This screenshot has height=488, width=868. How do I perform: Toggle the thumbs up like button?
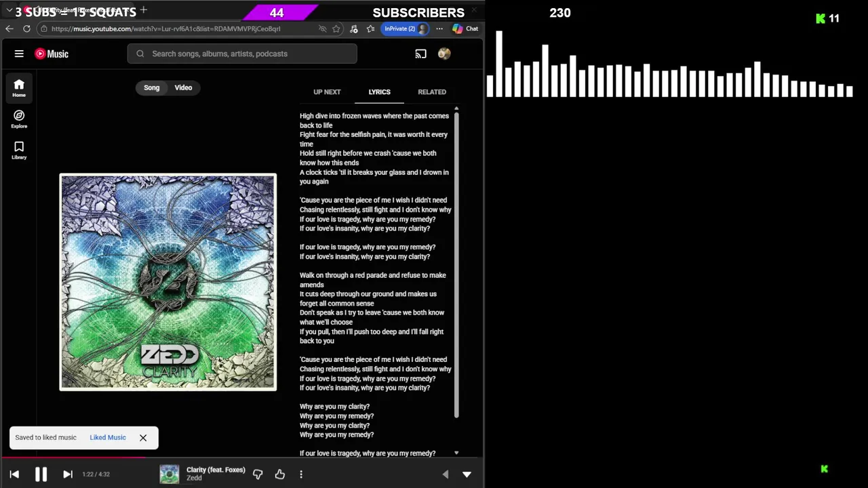click(280, 474)
